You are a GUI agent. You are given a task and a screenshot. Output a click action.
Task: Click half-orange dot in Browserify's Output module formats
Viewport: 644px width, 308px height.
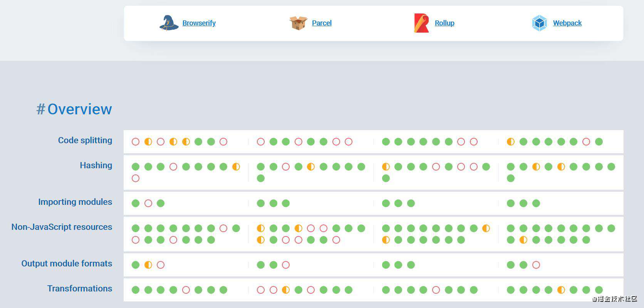point(148,265)
